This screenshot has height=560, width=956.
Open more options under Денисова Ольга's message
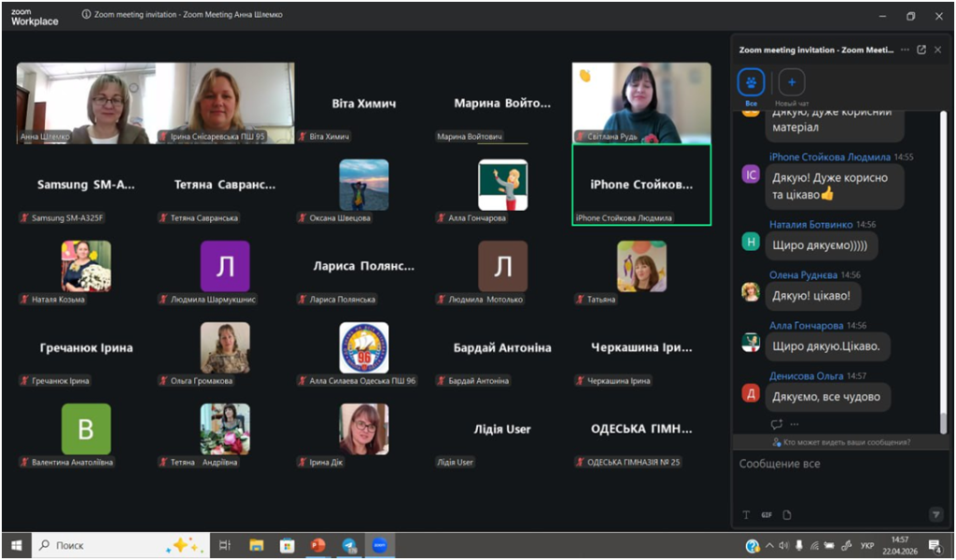tap(794, 424)
